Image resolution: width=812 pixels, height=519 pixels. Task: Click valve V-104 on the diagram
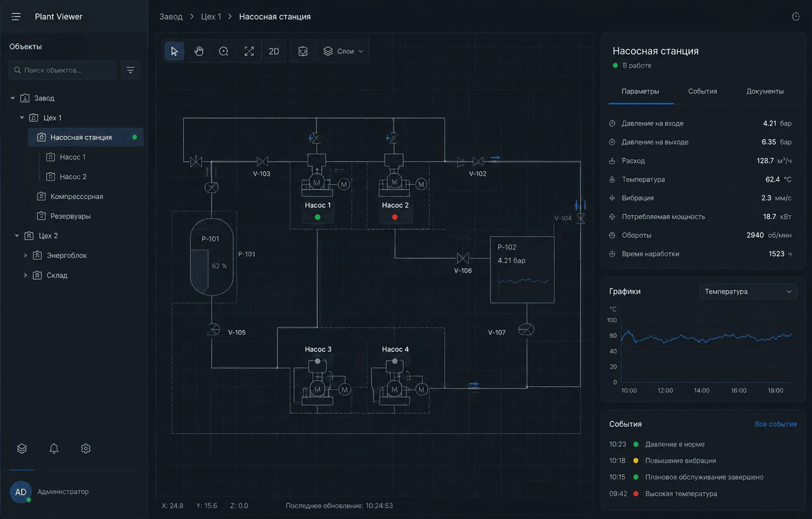[581, 218]
